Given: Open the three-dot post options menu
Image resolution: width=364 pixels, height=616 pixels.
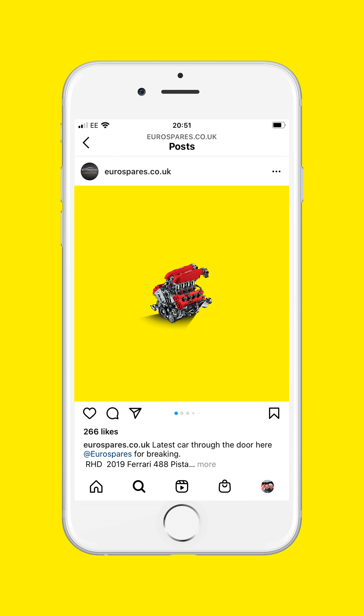Looking at the screenshot, I should (276, 172).
